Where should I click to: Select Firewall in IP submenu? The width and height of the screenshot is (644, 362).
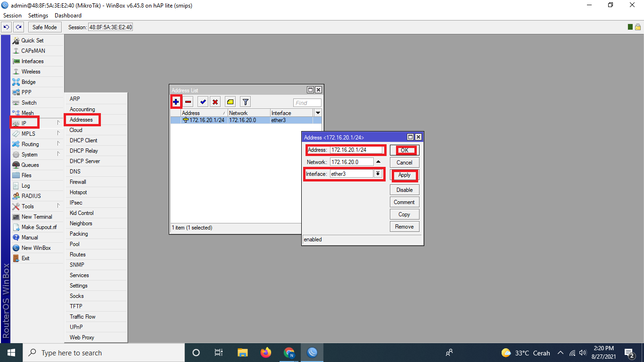[x=96, y=182]
